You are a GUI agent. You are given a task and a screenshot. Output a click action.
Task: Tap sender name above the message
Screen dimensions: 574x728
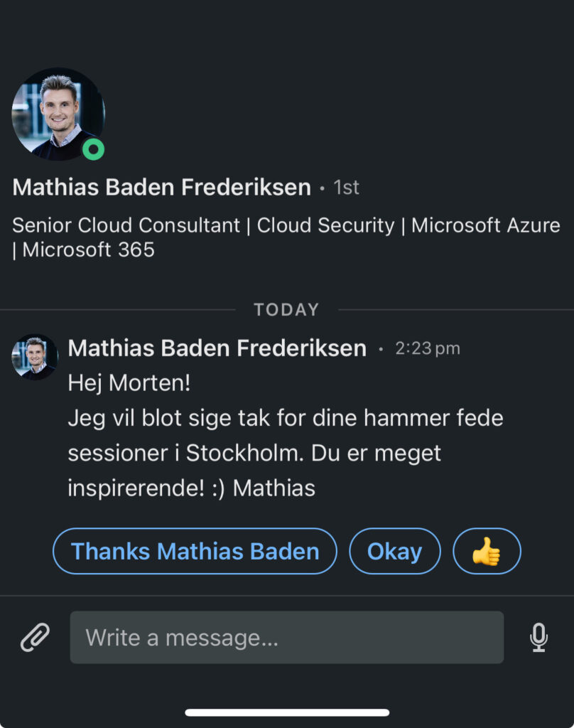pyautogui.click(x=217, y=348)
